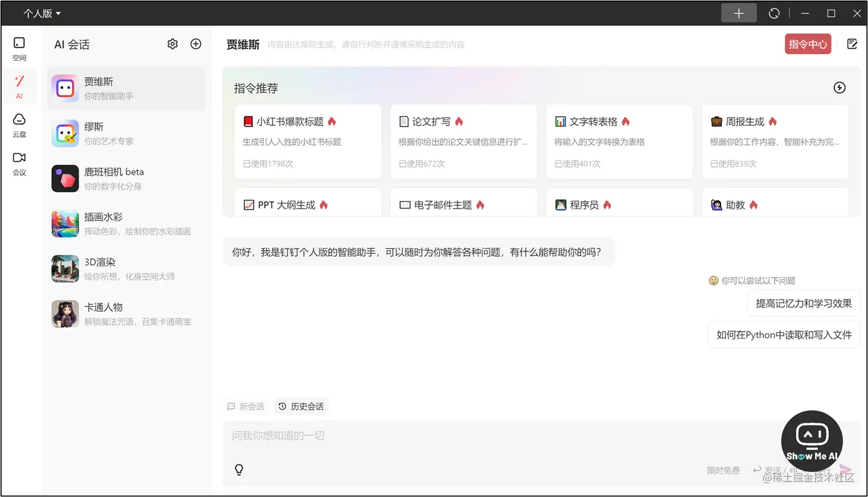868x497 pixels.
Task: Click the lightning icon in 指令推荐
Action: [x=839, y=88]
